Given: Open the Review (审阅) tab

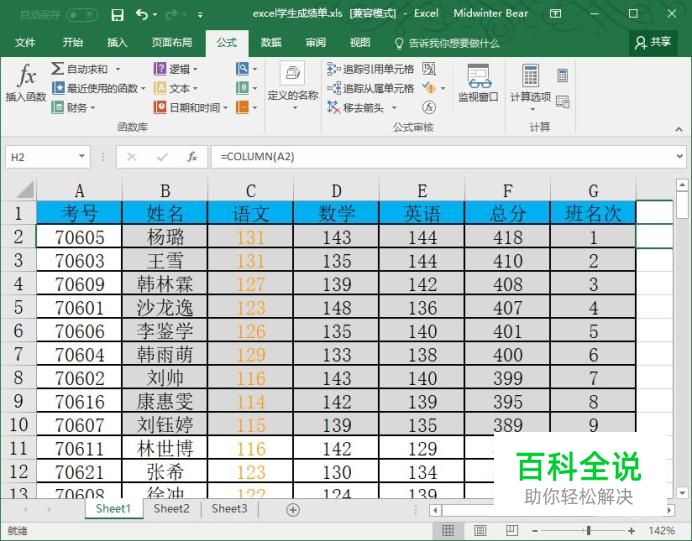Looking at the screenshot, I should pos(316,43).
